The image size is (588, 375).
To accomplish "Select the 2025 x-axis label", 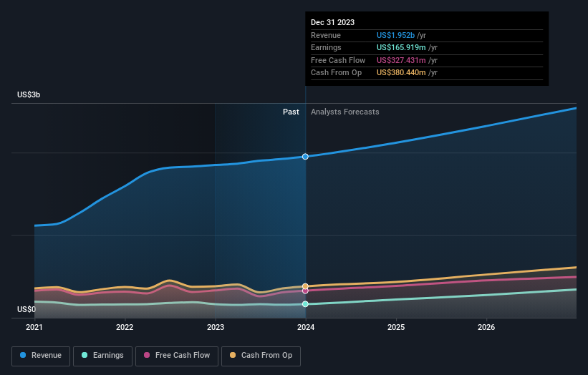I will pyautogui.click(x=396, y=328).
